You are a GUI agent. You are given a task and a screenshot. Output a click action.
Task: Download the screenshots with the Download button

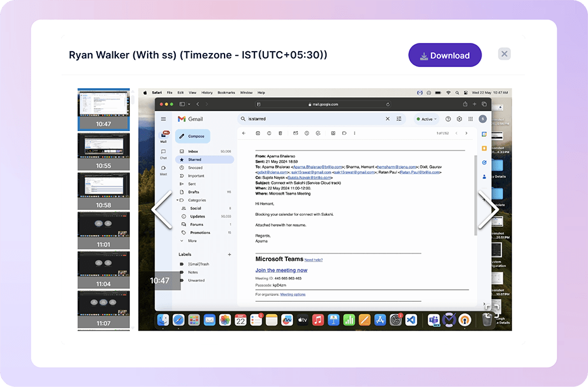[x=445, y=55]
